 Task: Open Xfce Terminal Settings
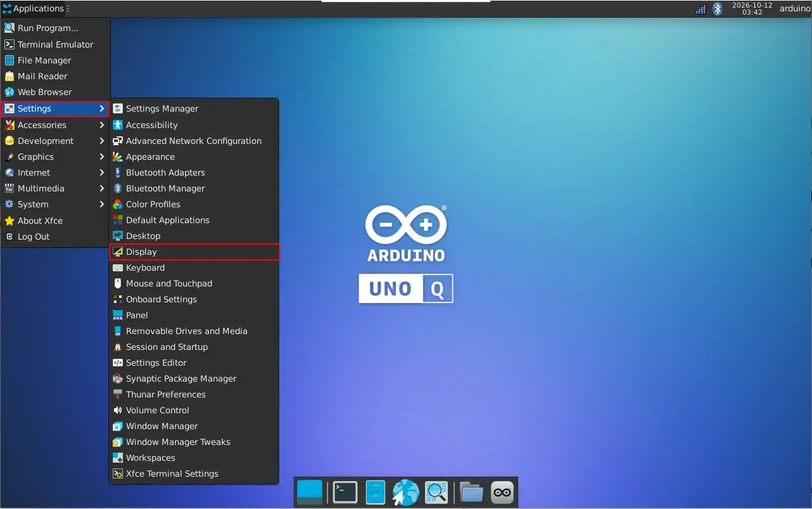(x=194, y=474)
